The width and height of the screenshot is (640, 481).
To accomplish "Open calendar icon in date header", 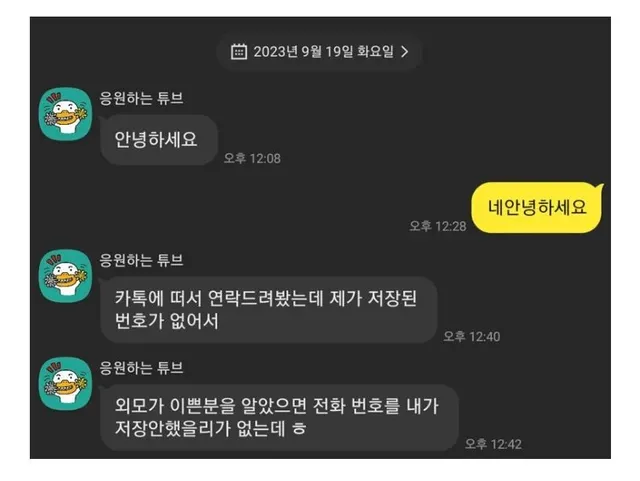I will (x=239, y=52).
